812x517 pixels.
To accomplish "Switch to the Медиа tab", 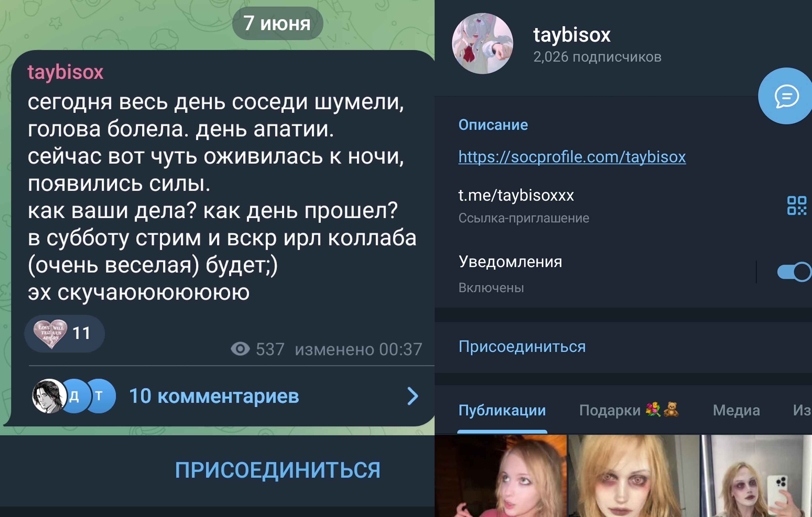I will [x=737, y=411].
